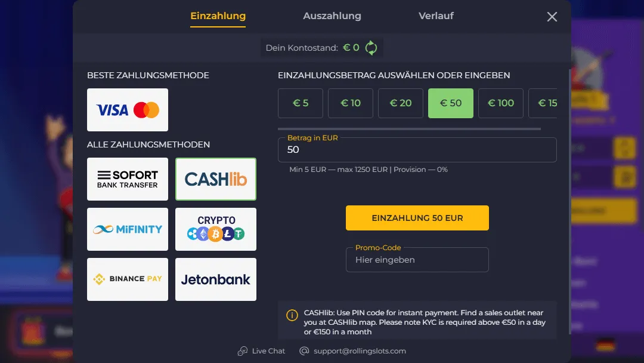Open the Crypto payment method

[215, 229]
